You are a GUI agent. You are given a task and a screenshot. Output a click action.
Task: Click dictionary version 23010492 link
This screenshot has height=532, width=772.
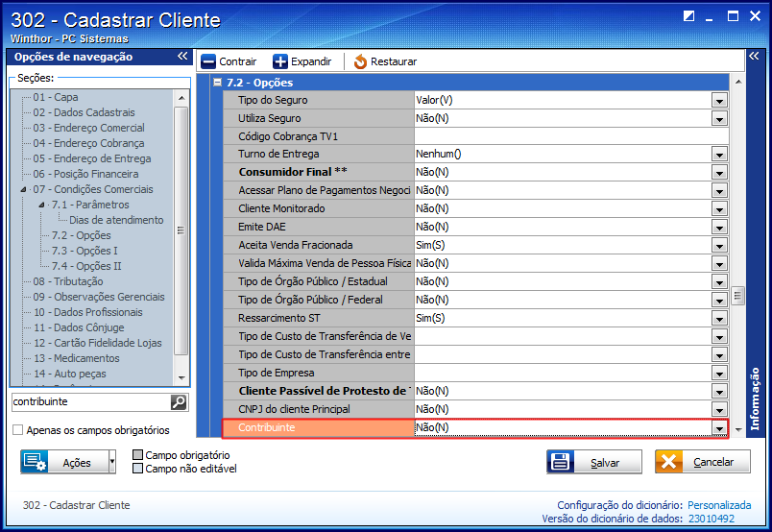pyautogui.click(x=712, y=519)
